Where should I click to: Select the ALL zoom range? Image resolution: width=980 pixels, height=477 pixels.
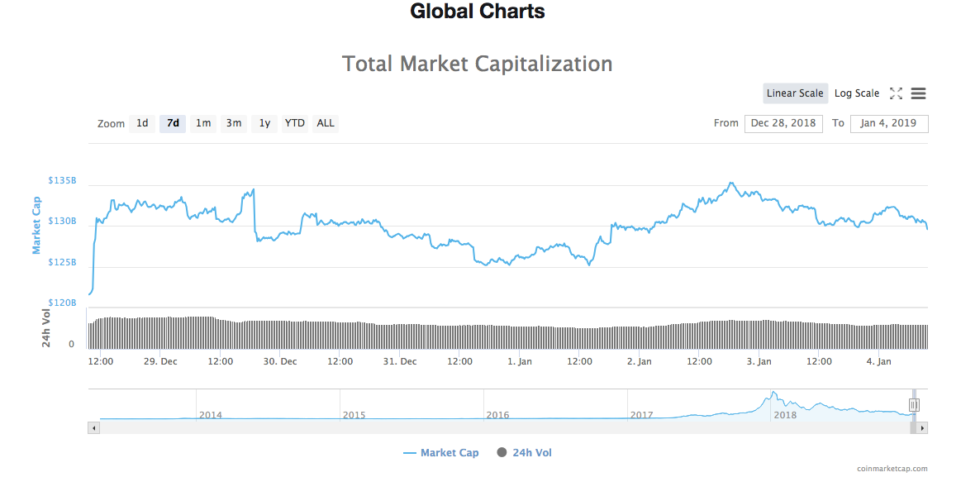click(325, 122)
